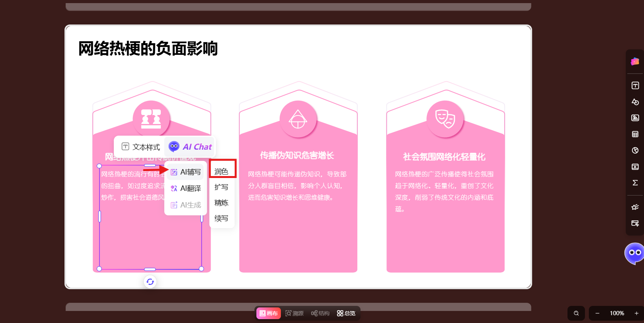Open the 文本样式 text style option
Screen dimensions: 644x323
(141, 147)
